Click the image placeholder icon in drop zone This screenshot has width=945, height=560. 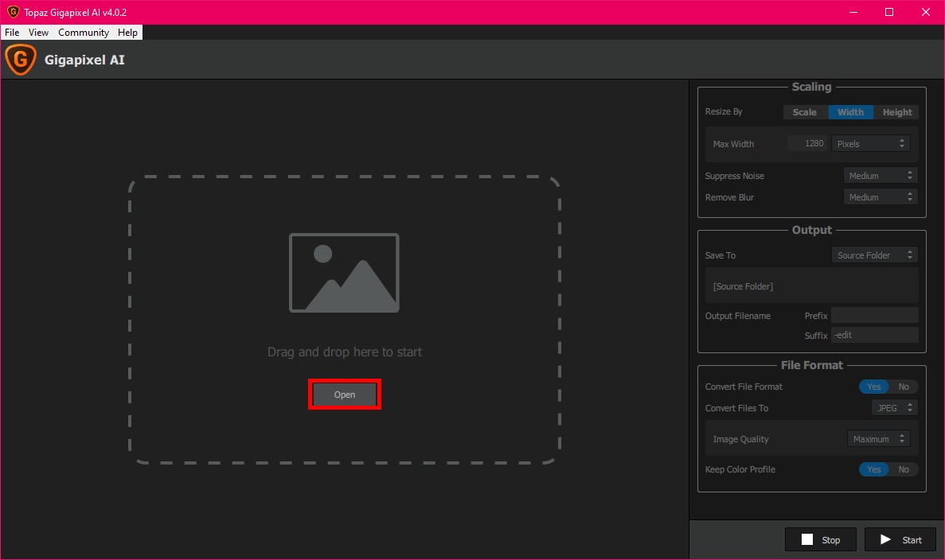click(344, 273)
